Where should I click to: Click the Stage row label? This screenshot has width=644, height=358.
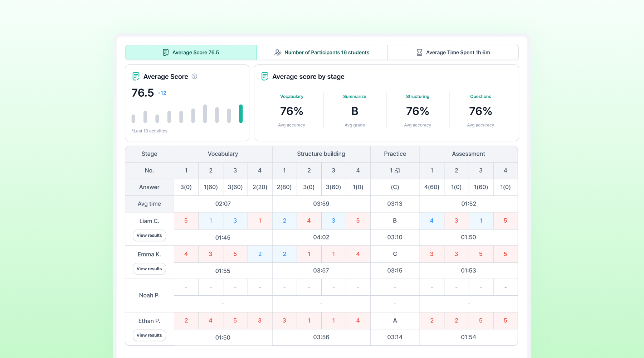pos(150,154)
